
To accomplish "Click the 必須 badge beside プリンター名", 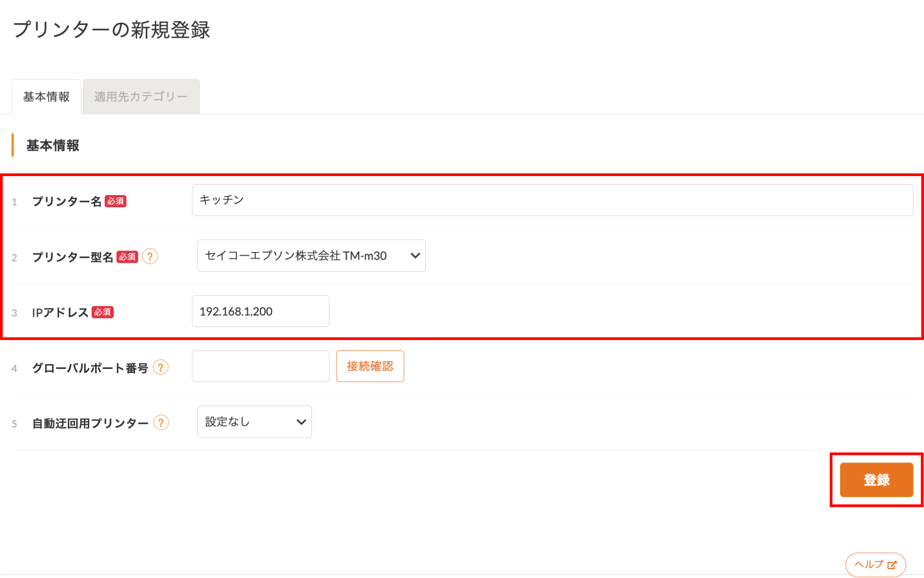I will click(115, 201).
